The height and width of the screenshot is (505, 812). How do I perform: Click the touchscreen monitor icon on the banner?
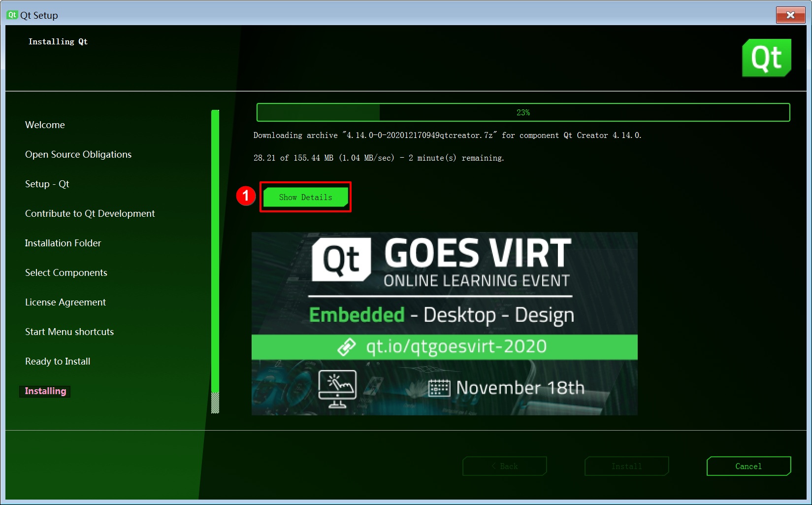pyautogui.click(x=337, y=389)
